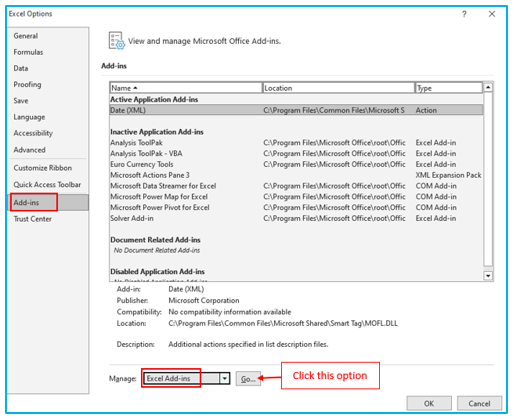Select the Data category in sidebar
This screenshot has height=420, width=514.
click(x=21, y=68)
